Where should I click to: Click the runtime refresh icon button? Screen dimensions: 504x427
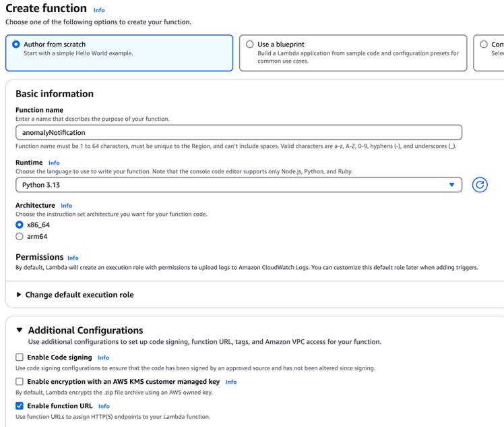480,185
